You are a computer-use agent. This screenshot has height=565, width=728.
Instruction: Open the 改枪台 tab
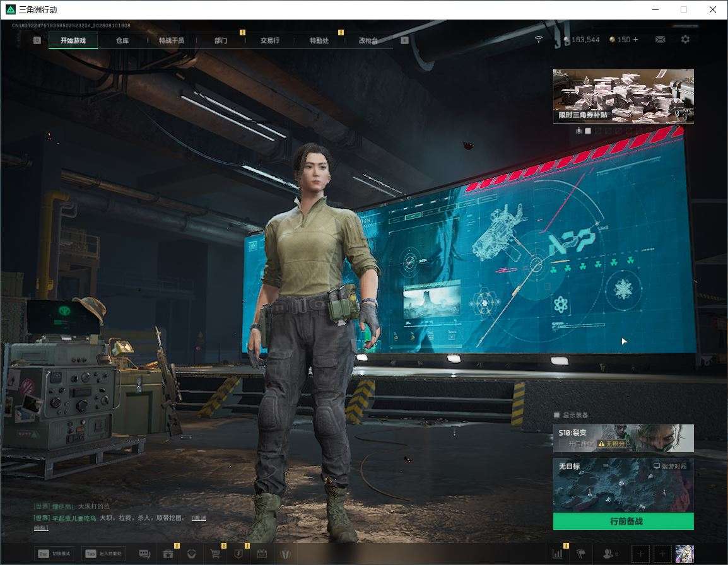(x=368, y=40)
